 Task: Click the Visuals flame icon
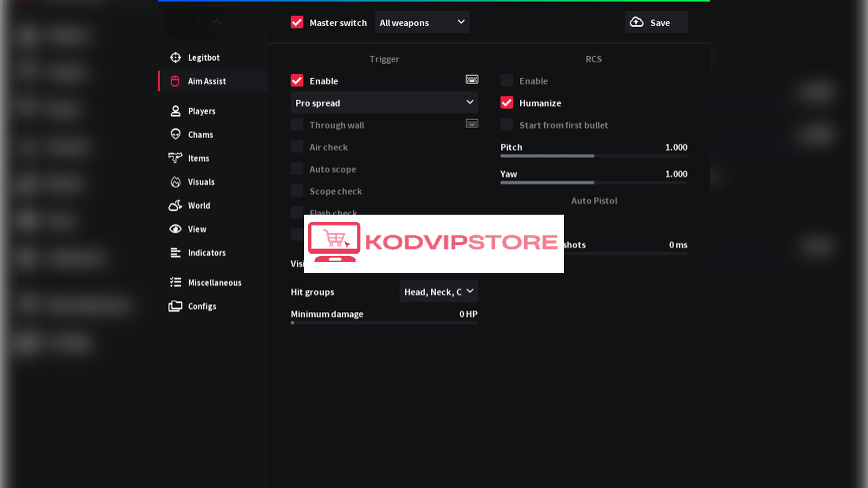pyautogui.click(x=175, y=182)
